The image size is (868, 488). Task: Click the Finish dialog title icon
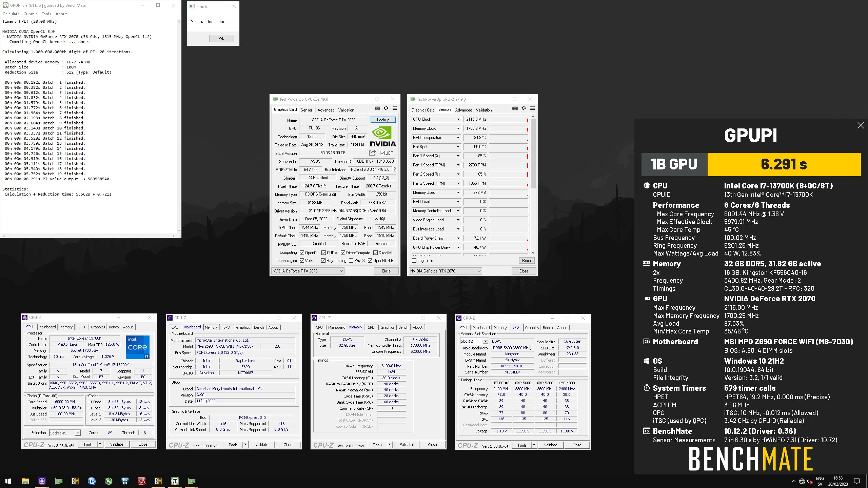192,6
